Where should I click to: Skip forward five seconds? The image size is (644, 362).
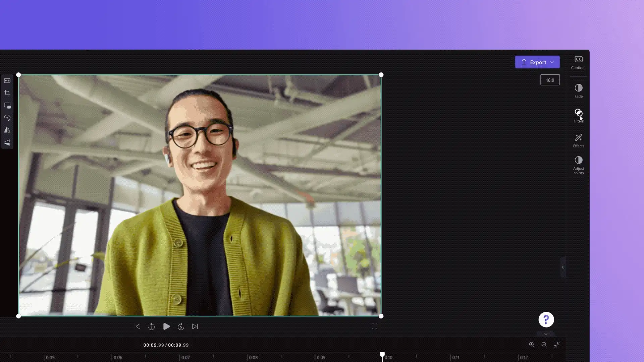point(181,326)
